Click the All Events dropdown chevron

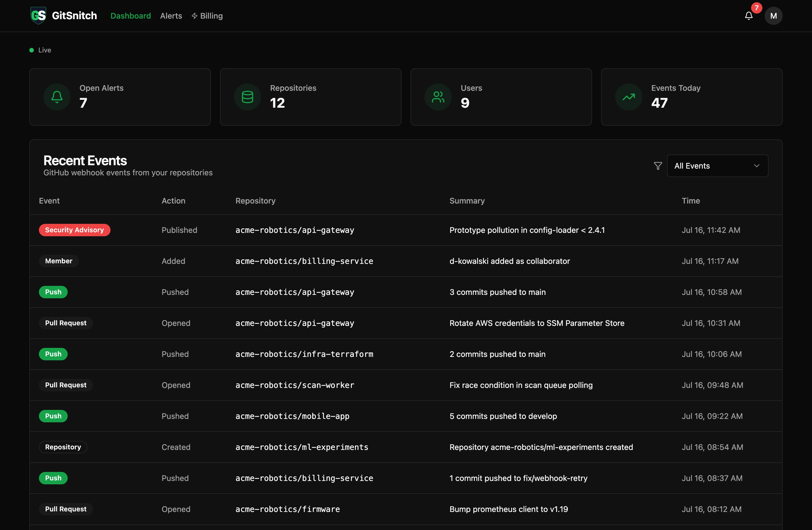click(756, 166)
